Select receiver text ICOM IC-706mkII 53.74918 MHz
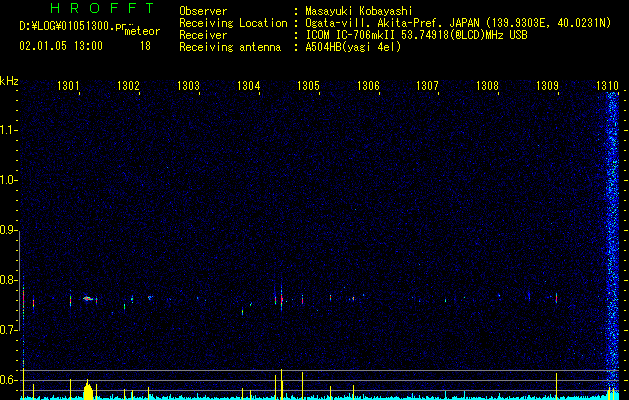The width and height of the screenshot is (629, 400). (x=416, y=35)
